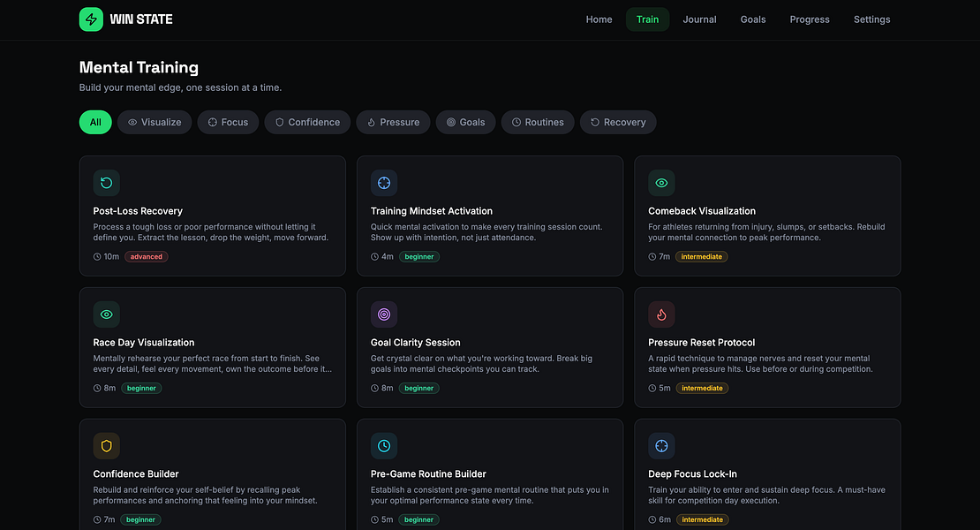Image resolution: width=980 pixels, height=530 pixels.
Task: Filter sessions by Confidence
Action: coord(307,122)
